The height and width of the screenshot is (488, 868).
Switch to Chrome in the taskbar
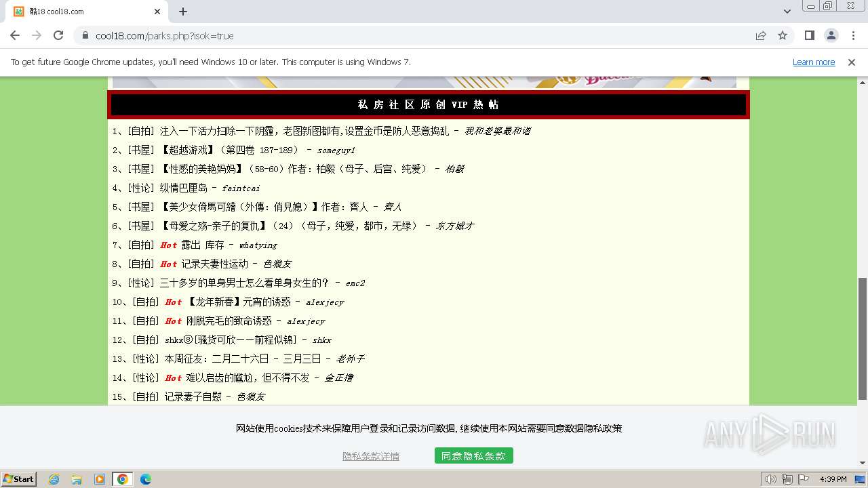tap(123, 479)
